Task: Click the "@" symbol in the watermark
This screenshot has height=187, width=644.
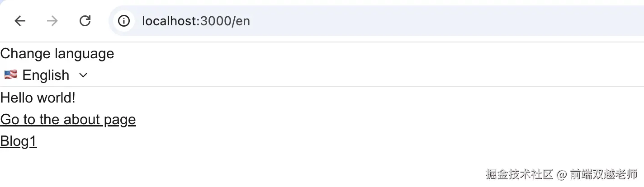Action: pyautogui.click(x=562, y=174)
